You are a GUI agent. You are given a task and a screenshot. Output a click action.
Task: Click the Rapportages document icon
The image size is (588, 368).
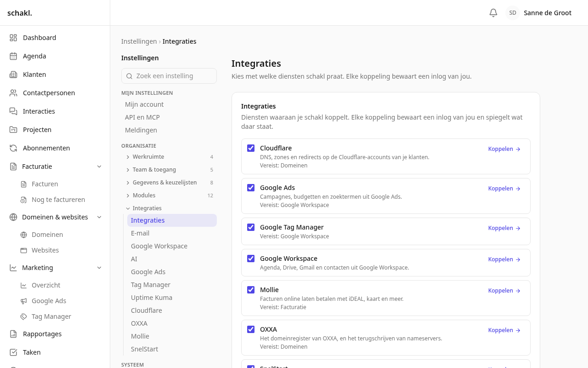13,334
